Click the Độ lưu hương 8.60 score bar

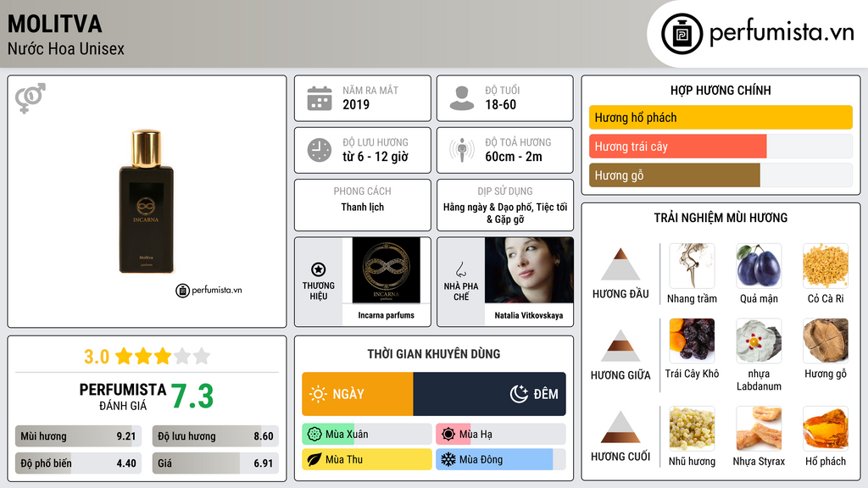click(215, 436)
